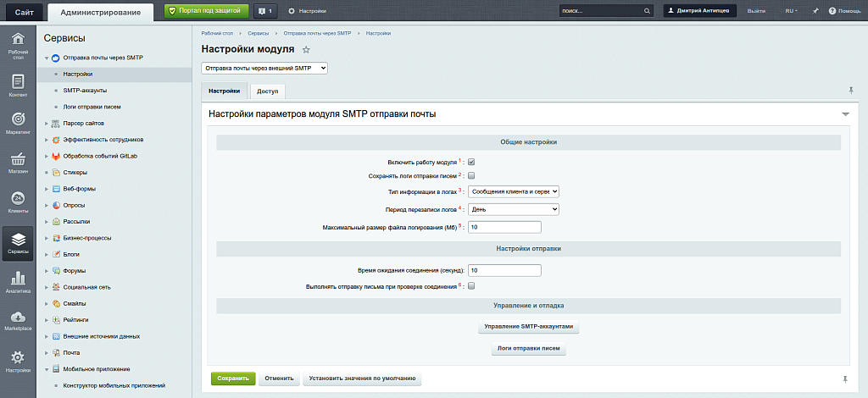Switch to the Доступ tab

tap(267, 91)
